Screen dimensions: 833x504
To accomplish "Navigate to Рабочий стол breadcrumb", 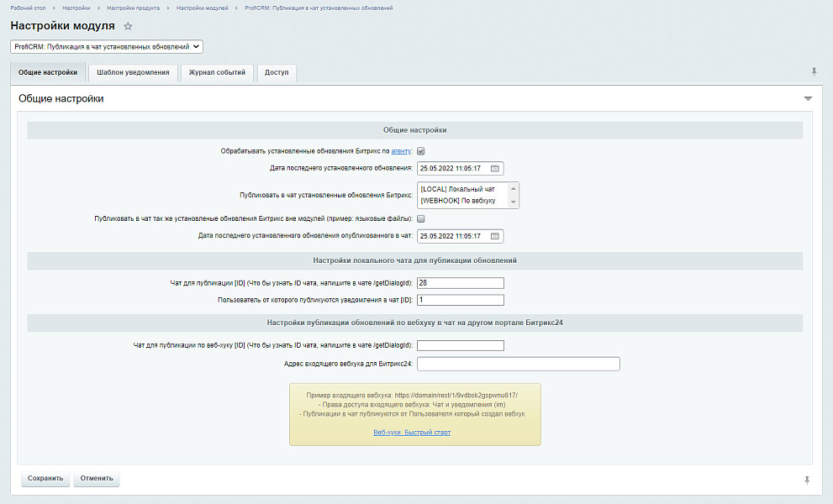I will tap(28, 8).
